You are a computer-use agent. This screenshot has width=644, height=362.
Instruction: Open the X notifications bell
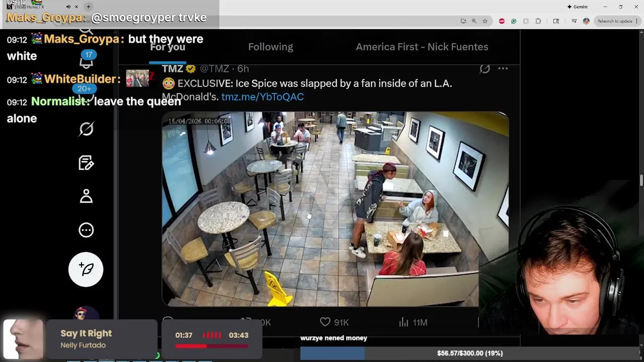pos(86,61)
